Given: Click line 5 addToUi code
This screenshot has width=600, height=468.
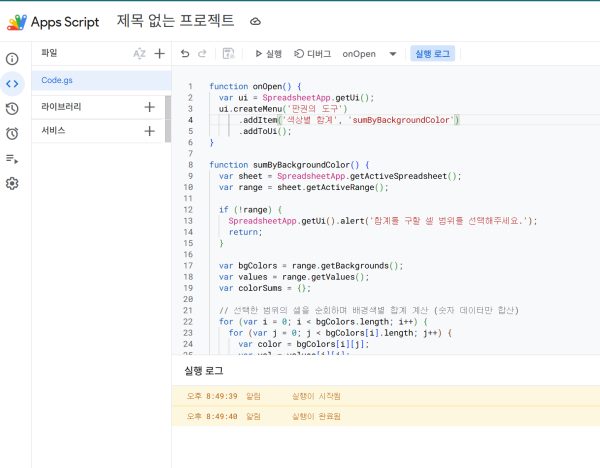Looking at the screenshot, I should click(265, 131).
